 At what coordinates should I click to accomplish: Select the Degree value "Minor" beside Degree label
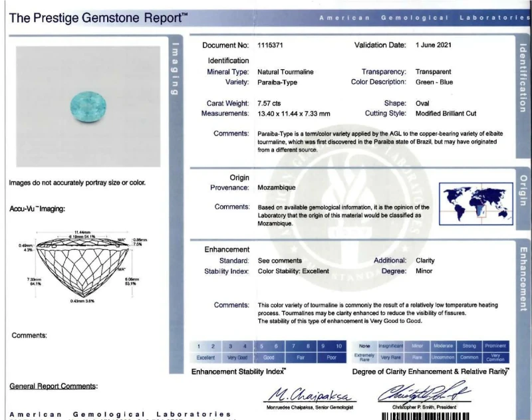coord(424,271)
